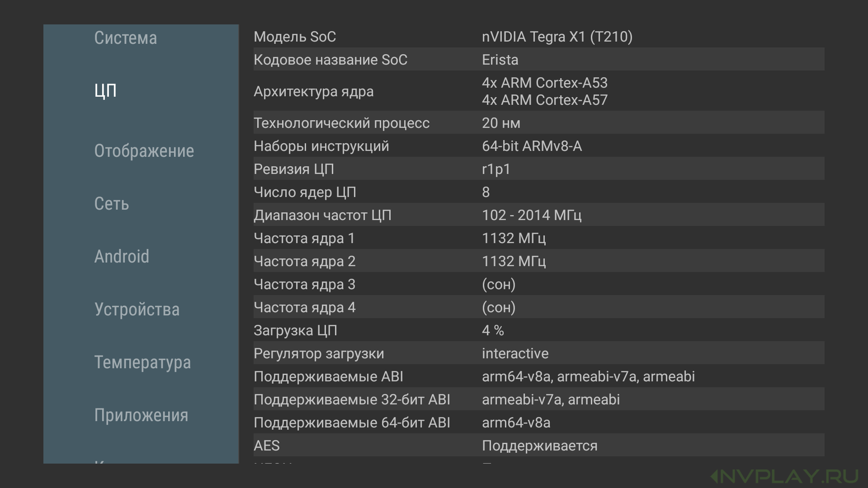Select the Поддерживаемые ABI label
Screen dimensions: 868x488
click(x=328, y=376)
